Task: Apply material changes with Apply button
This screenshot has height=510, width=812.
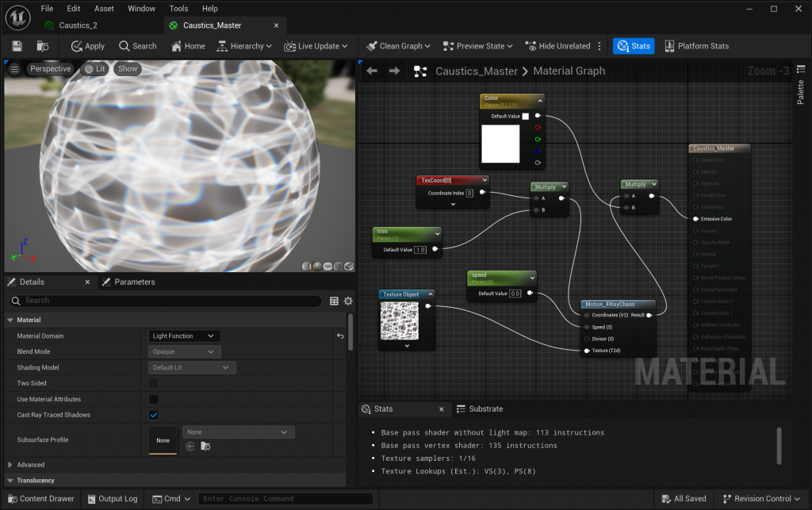Action: click(87, 46)
